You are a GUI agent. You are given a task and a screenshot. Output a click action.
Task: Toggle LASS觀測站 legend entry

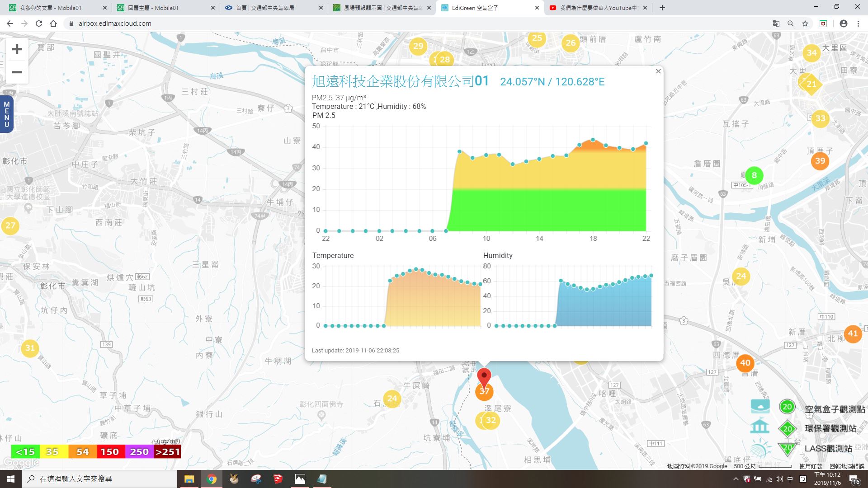828,448
